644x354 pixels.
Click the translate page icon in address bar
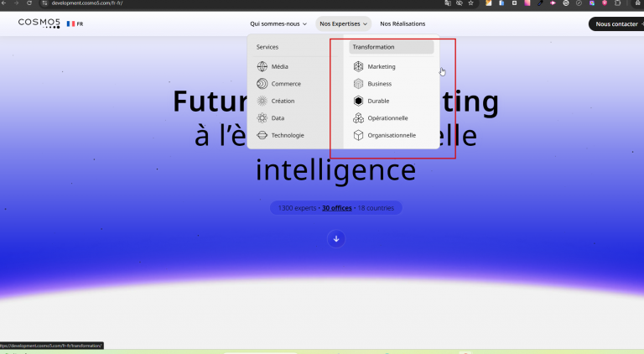click(447, 3)
